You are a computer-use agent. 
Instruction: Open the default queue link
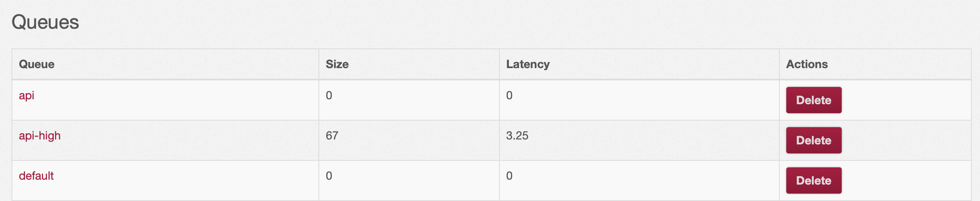tap(36, 176)
